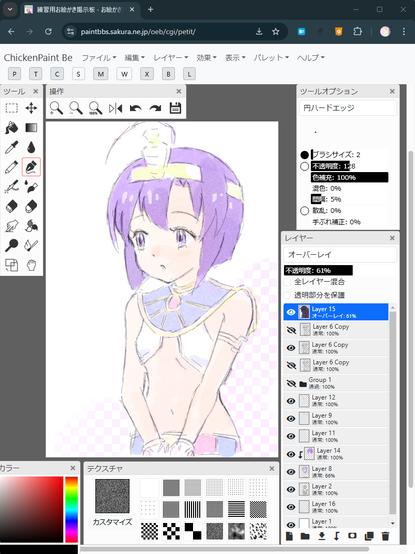The height and width of the screenshot is (554, 415).
Task: Toggle visibility of Layer 12
Action: coord(291,401)
